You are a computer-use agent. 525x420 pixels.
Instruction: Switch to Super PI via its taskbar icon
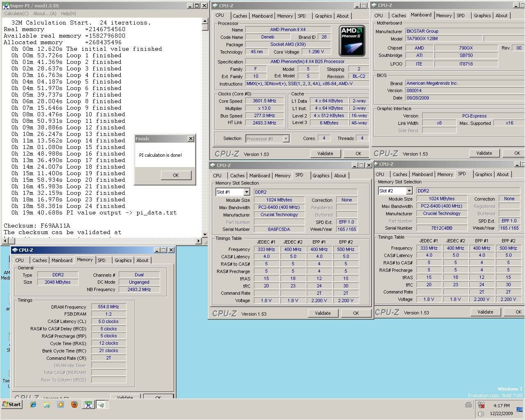click(x=88, y=404)
